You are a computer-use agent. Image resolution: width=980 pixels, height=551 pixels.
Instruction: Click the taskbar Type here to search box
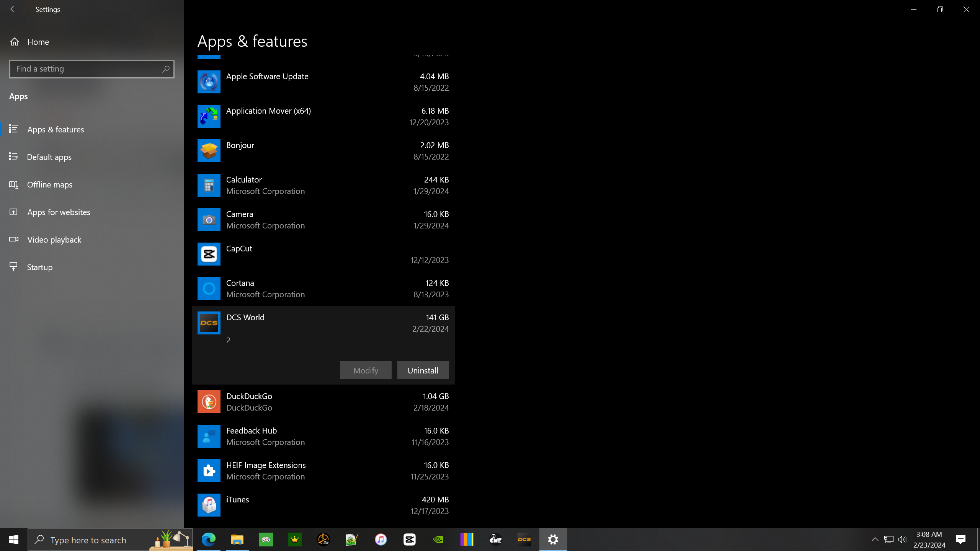(110, 540)
